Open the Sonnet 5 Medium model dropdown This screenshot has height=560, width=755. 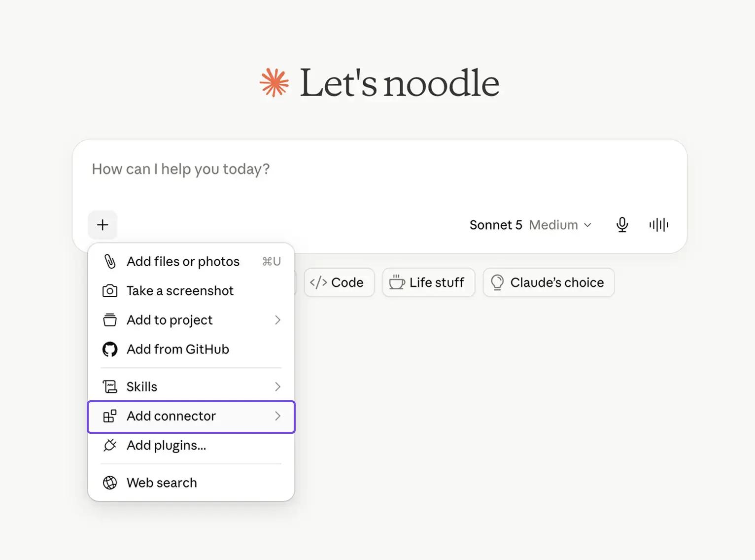(530, 225)
